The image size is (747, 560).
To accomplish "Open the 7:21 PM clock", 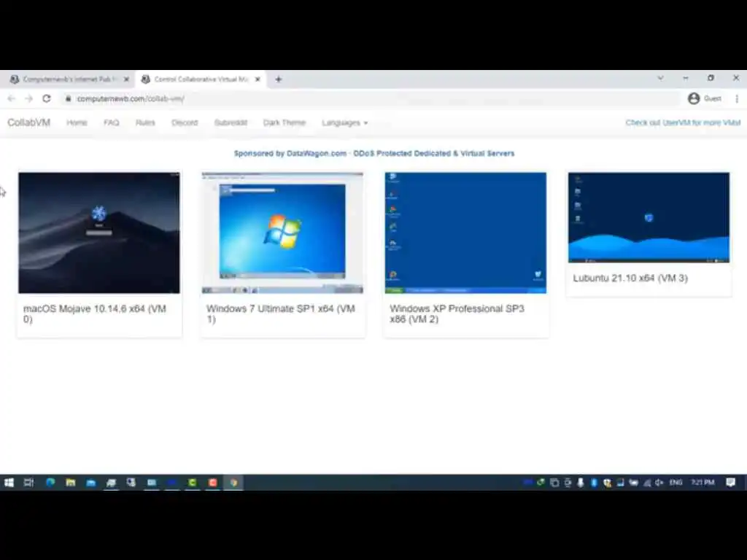I will tap(703, 483).
